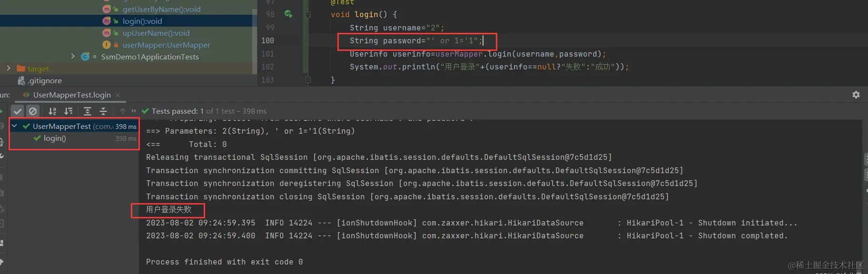Select the target folder
868x274 pixels.
tap(38, 69)
